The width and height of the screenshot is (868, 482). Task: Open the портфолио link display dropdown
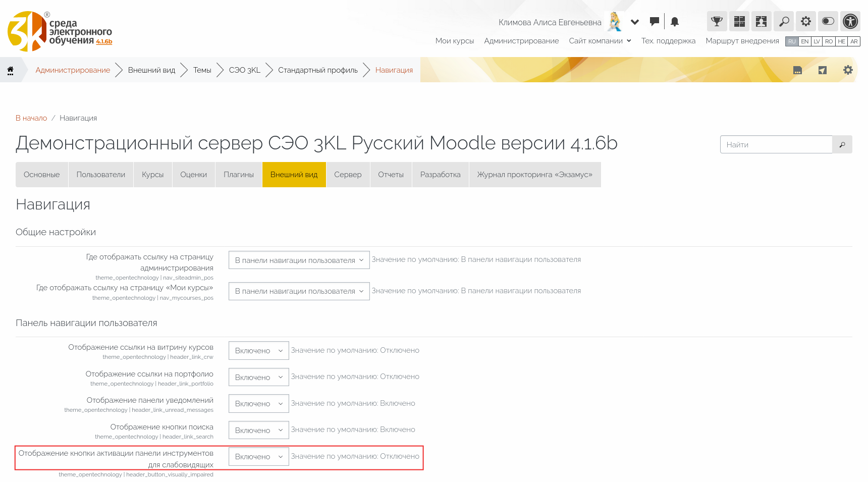coord(259,378)
